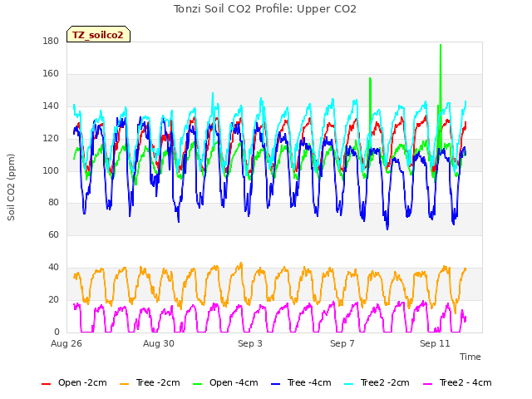
Task: Click the 20 y-axis tick label
Action: click(53, 299)
